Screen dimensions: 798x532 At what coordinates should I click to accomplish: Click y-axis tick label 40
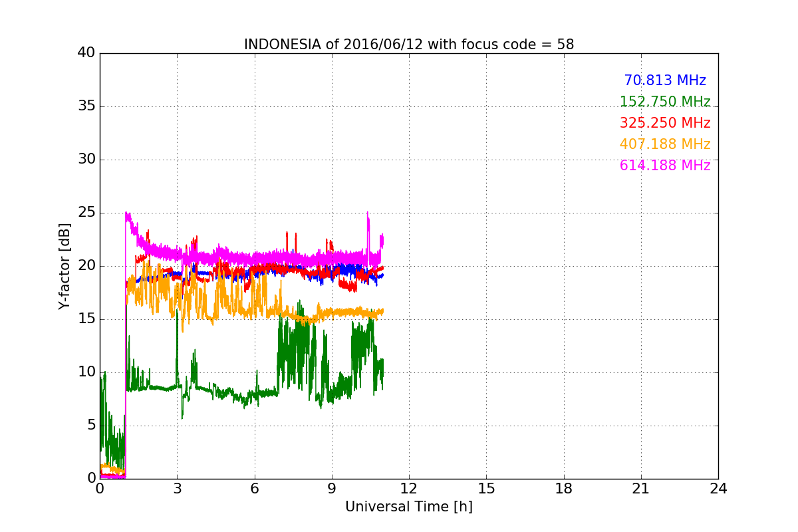click(x=86, y=53)
